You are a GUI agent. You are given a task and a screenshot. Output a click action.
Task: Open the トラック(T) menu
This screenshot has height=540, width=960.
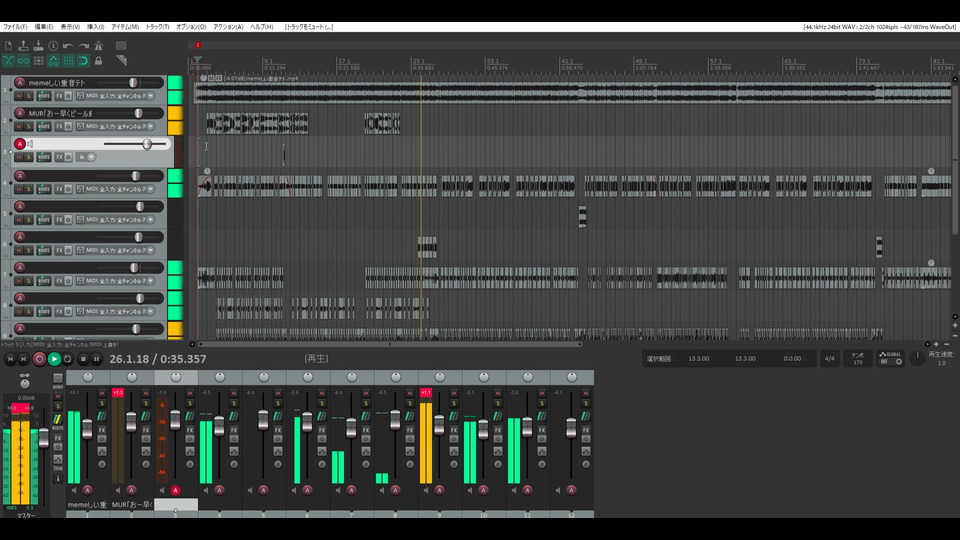coord(157,27)
